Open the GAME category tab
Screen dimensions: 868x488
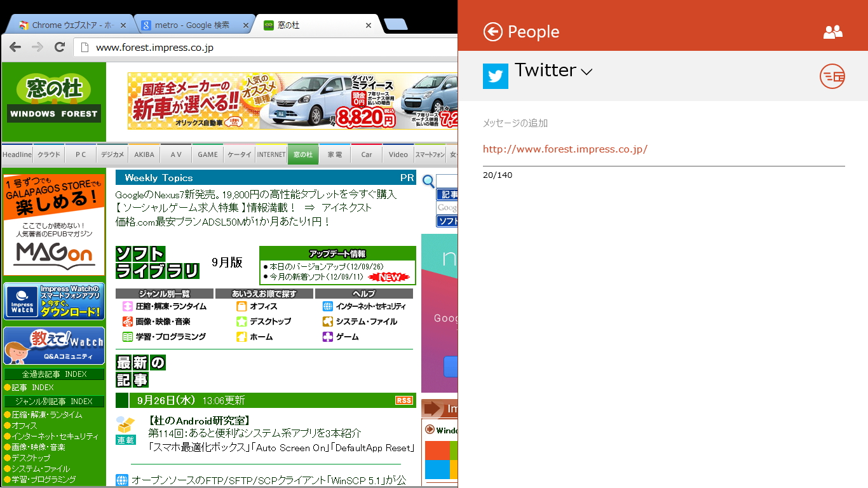pos(208,154)
